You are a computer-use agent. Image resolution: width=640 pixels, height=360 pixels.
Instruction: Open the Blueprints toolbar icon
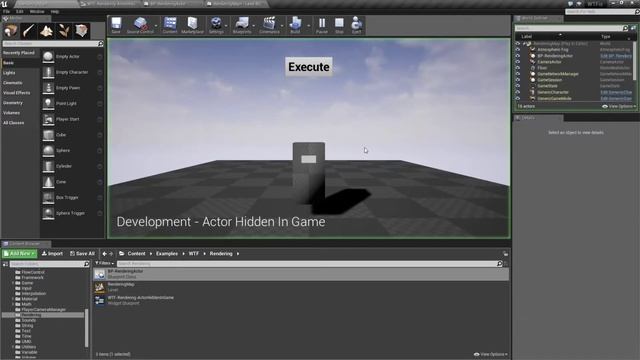coord(242,25)
